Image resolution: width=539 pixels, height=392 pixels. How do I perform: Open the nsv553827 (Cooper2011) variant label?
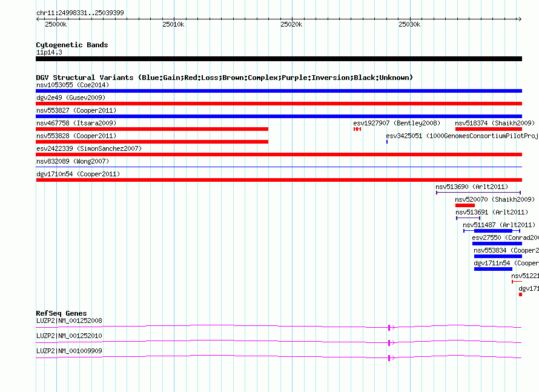76,110
